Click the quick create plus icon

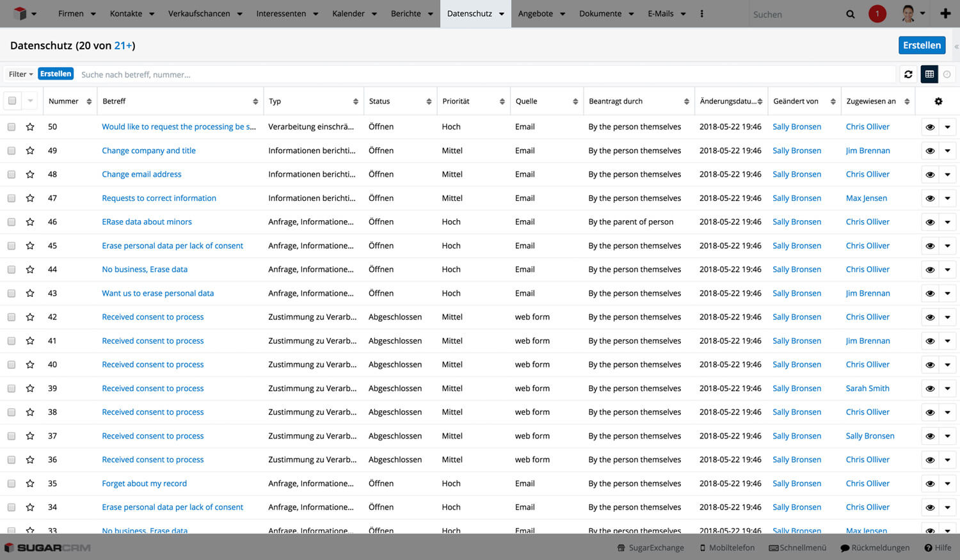(x=945, y=13)
